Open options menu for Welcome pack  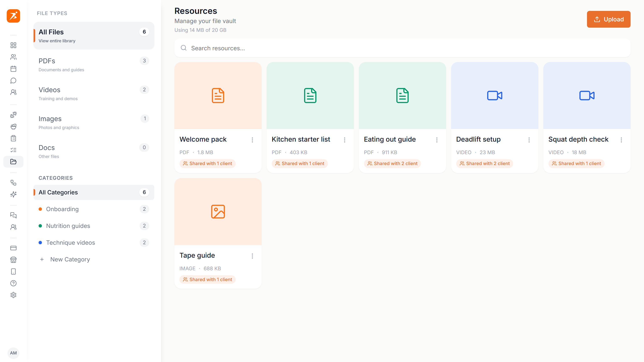(252, 140)
